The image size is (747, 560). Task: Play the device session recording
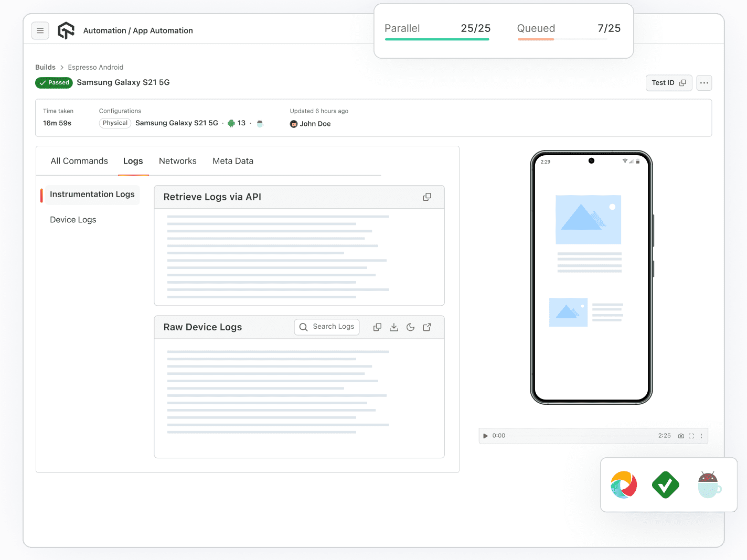(485, 436)
